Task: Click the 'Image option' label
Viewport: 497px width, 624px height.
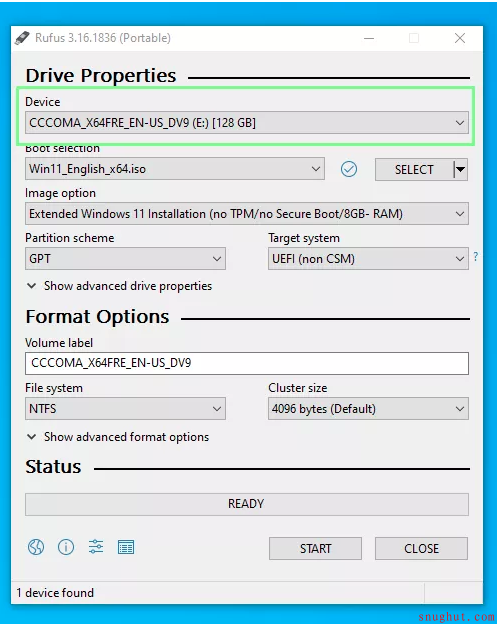Action: [x=60, y=193]
